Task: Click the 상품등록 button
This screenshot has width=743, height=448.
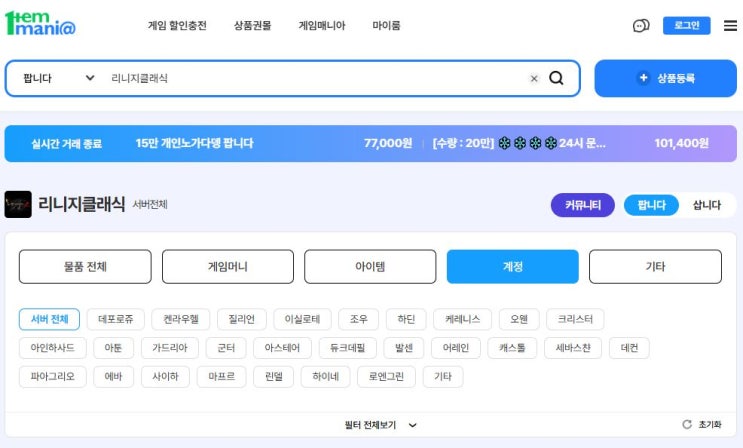Action: (665, 78)
